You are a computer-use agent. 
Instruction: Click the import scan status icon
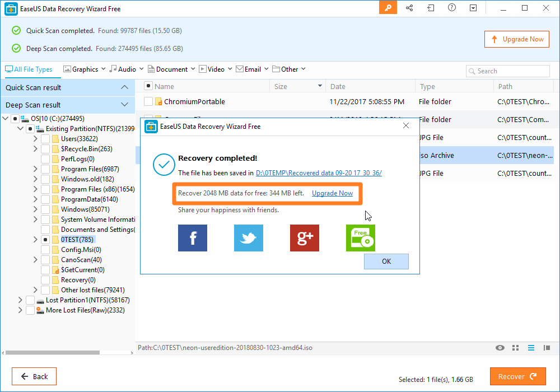431,7
